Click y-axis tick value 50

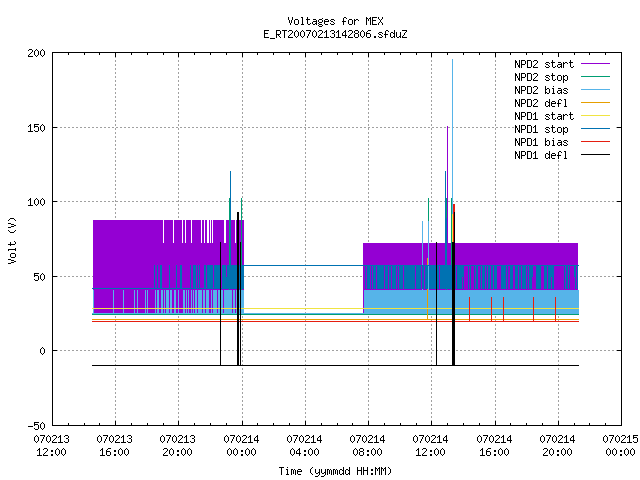click(x=40, y=277)
